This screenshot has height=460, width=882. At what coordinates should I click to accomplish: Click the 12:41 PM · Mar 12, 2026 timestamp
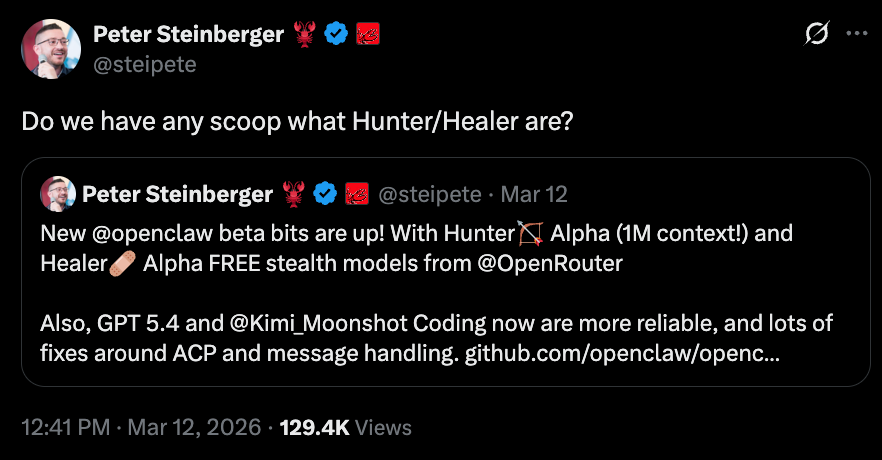[141, 428]
